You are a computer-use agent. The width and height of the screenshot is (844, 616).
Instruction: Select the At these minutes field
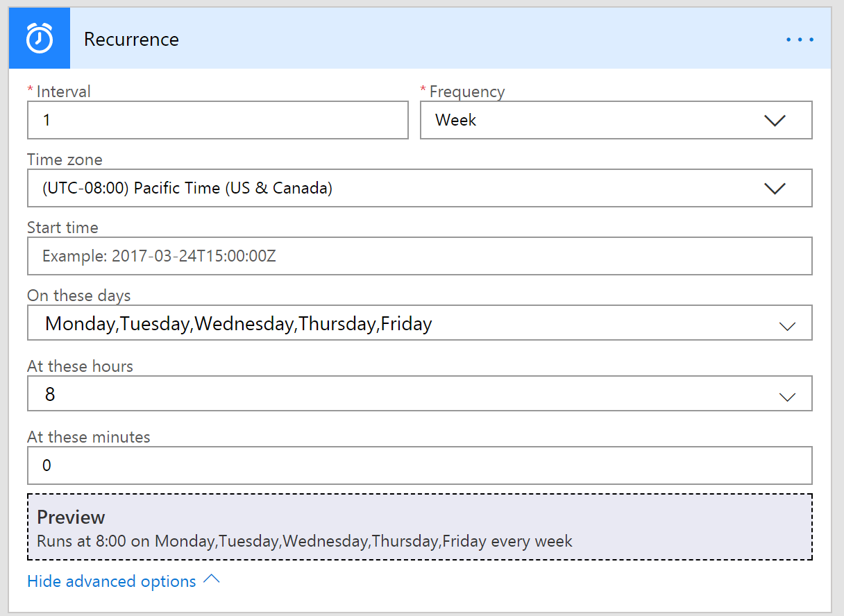tap(419, 465)
